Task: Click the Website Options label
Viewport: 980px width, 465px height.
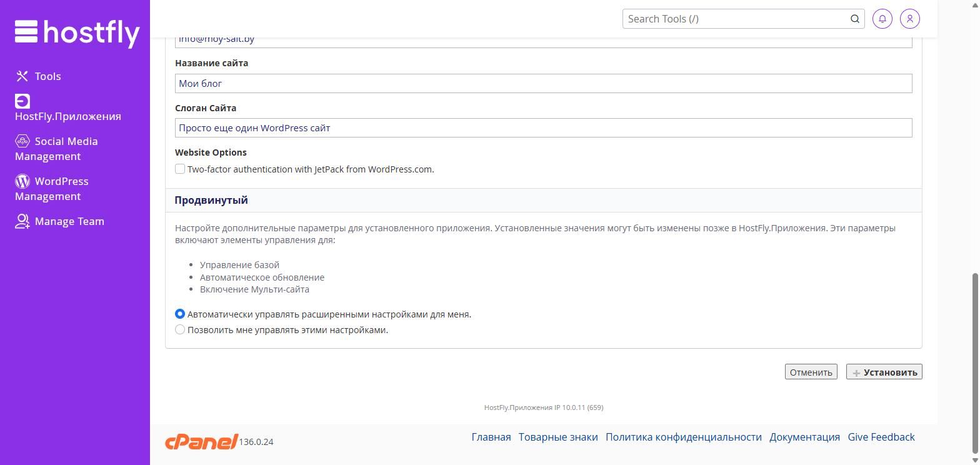Action: click(211, 152)
